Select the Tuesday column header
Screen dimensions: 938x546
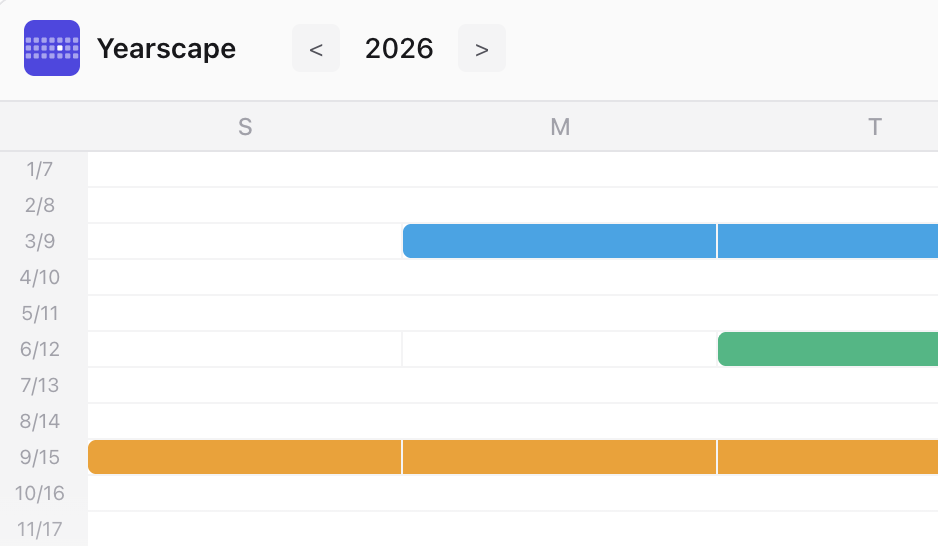(x=875, y=127)
